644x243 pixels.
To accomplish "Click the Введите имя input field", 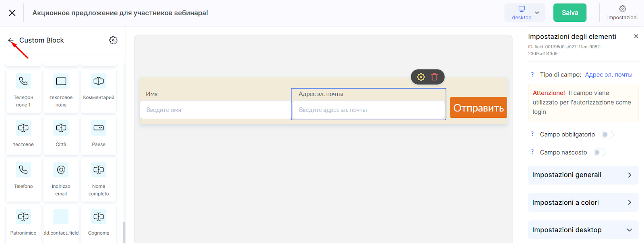I will (215, 110).
